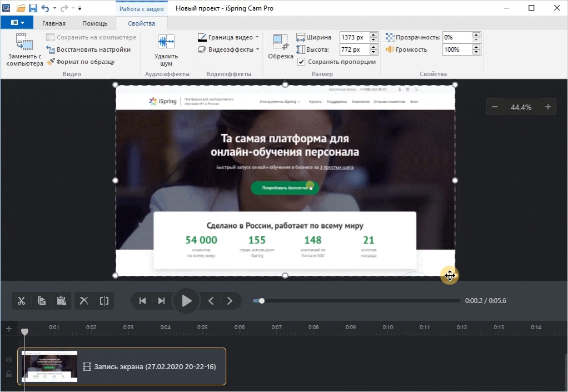Click the Высота height field
Screen dimensions: 568x392
(x=354, y=49)
